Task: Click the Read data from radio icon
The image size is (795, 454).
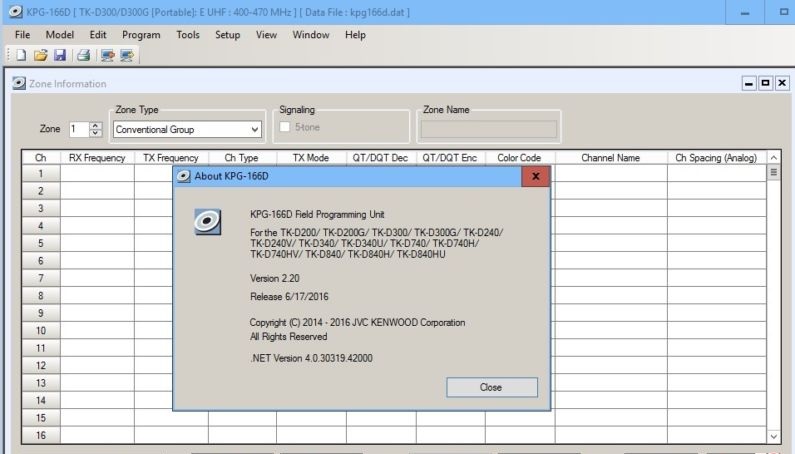Action: (107, 55)
